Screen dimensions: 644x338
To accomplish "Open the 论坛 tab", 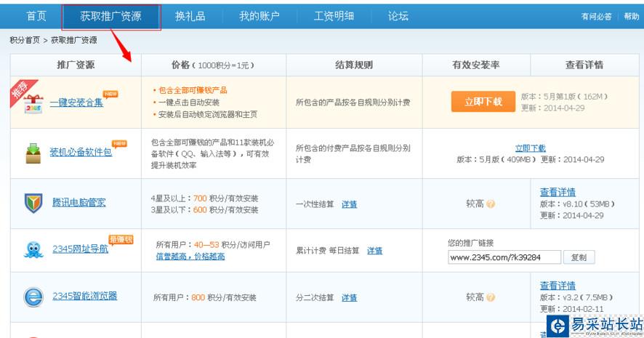I will point(398,16).
